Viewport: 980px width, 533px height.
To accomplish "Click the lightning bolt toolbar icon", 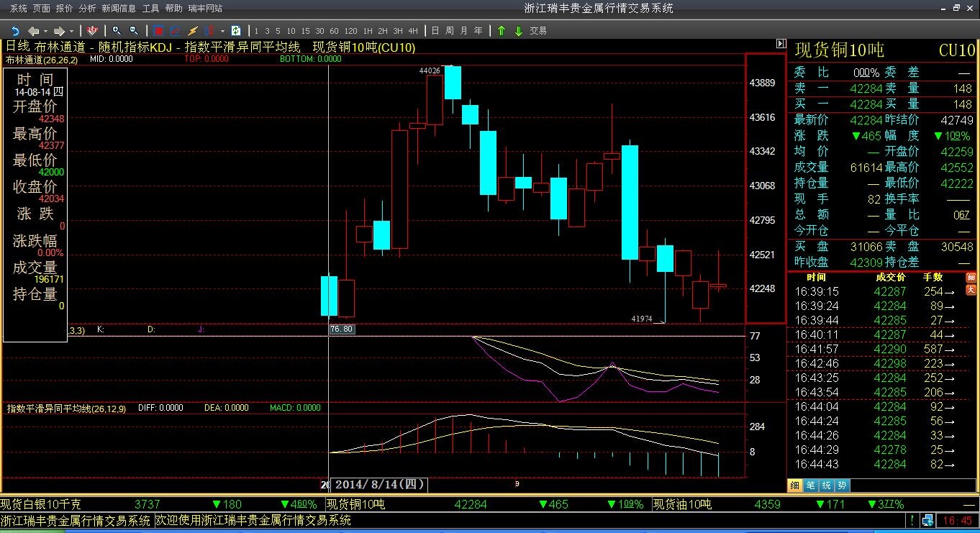I will click(193, 31).
